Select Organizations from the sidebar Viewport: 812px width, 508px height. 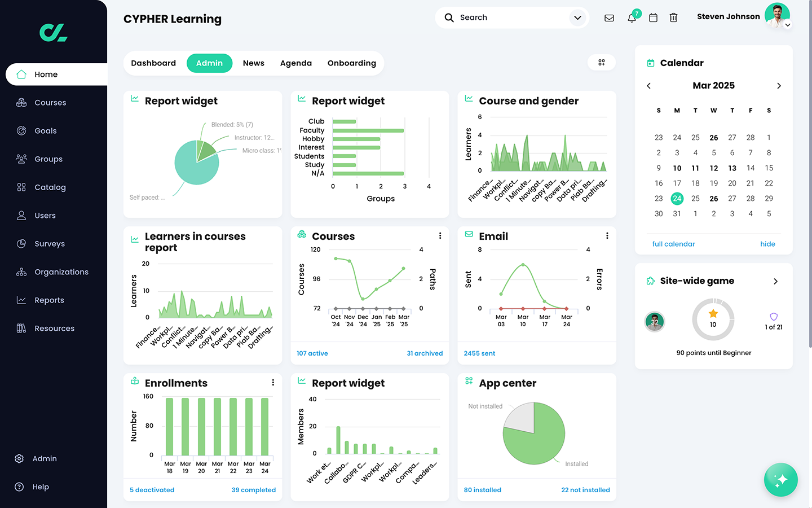point(61,271)
